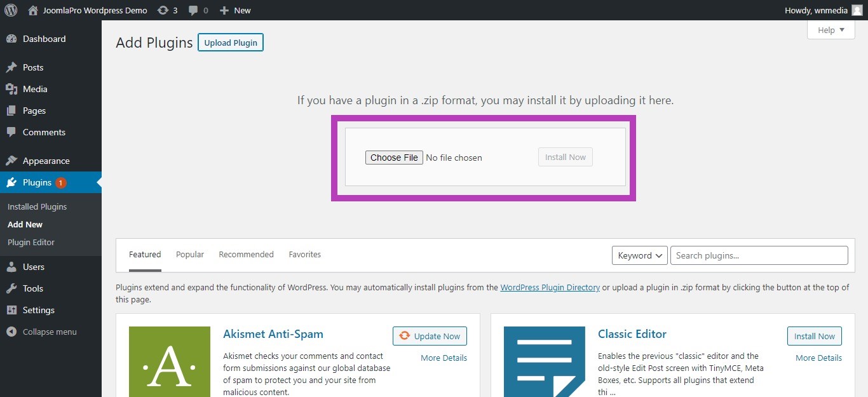Open the Media menu item
Viewport: 868px width, 397px height.
[51, 89]
